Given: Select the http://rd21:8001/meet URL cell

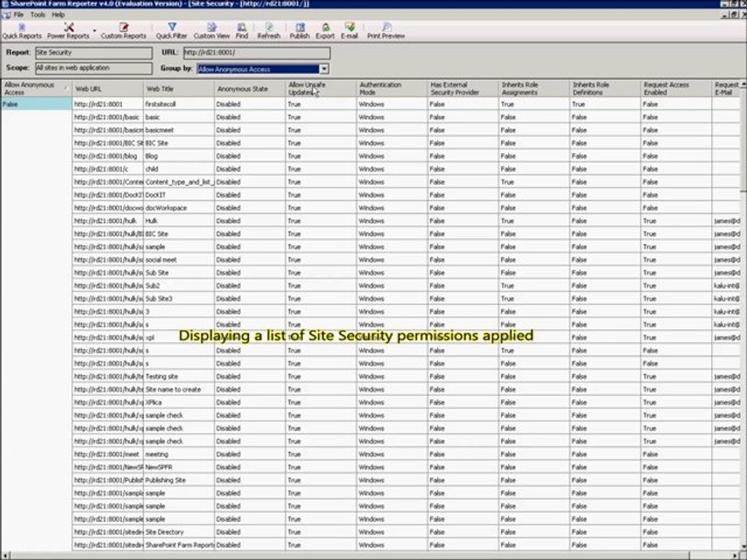Looking at the screenshot, I should pyautogui.click(x=107, y=454).
